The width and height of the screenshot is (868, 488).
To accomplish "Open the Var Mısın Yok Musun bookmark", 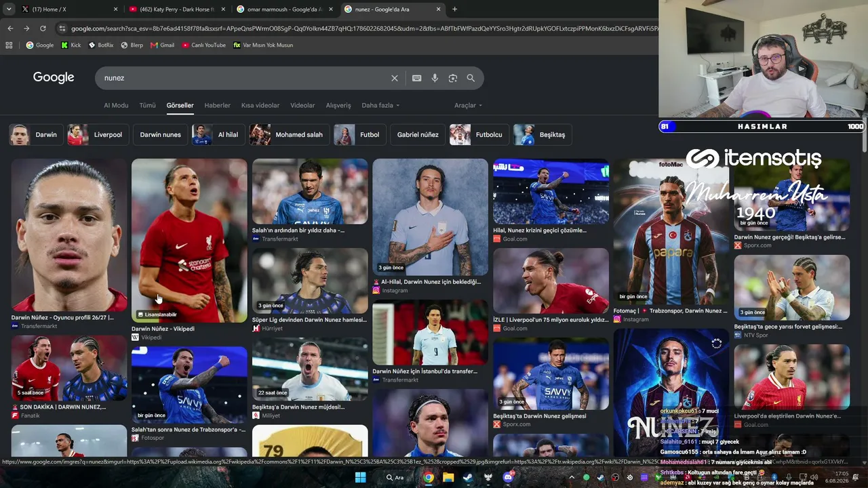I will pos(263,45).
